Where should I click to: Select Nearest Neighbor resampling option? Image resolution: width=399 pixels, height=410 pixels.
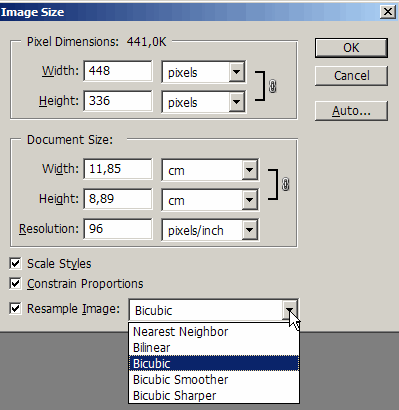(x=214, y=332)
